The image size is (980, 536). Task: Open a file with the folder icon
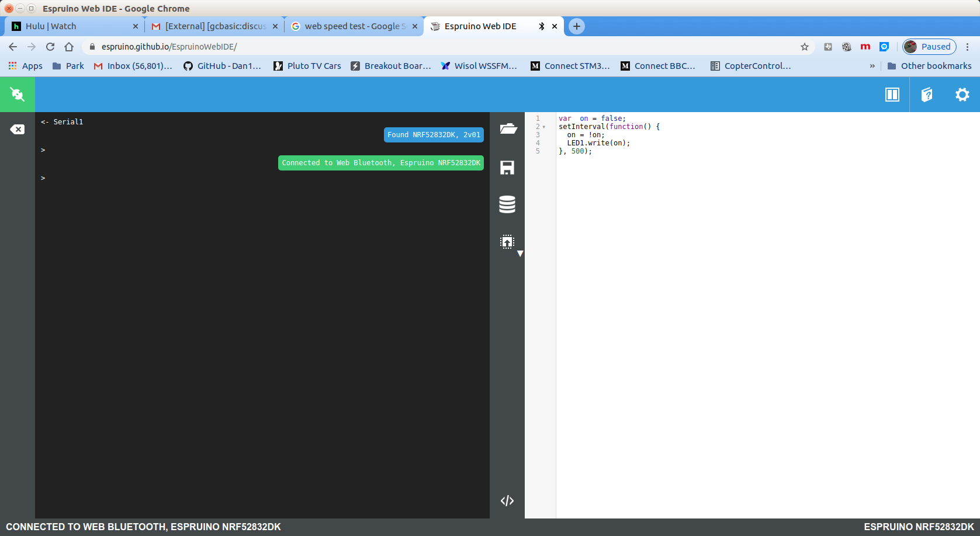click(508, 128)
